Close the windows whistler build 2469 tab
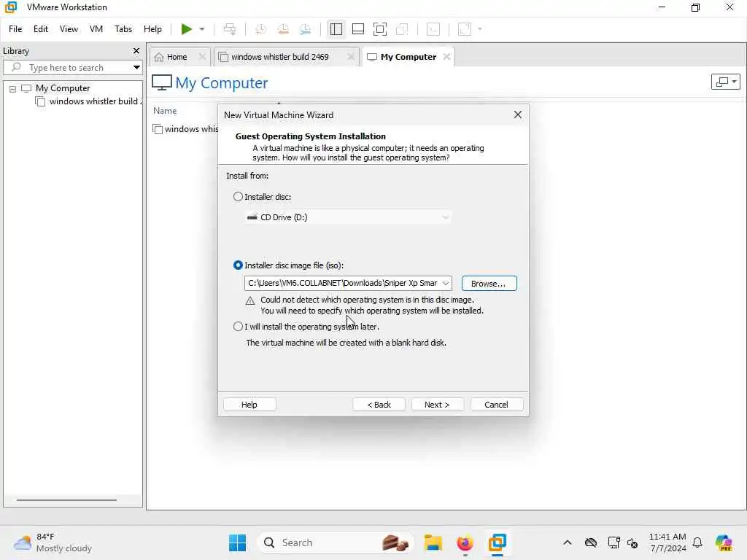 351,57
